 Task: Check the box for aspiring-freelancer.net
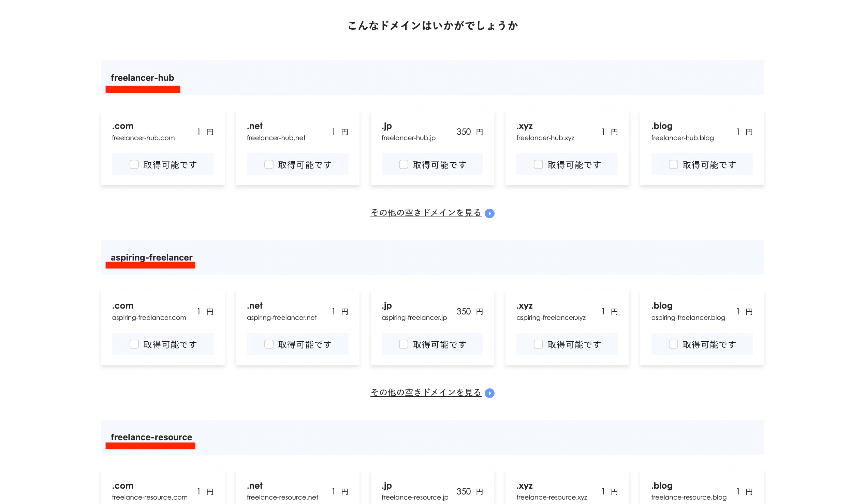(x=269, y=344)
